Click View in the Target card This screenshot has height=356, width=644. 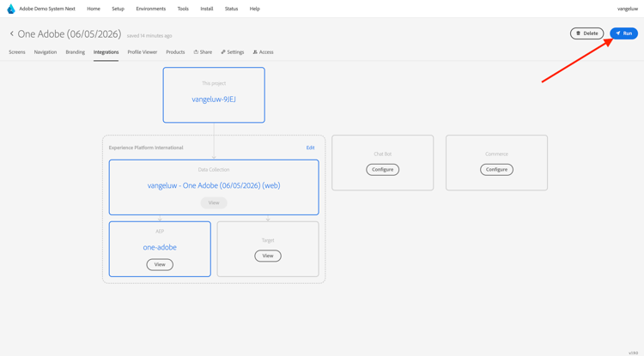pyautogui.click(x=268, y=256)
